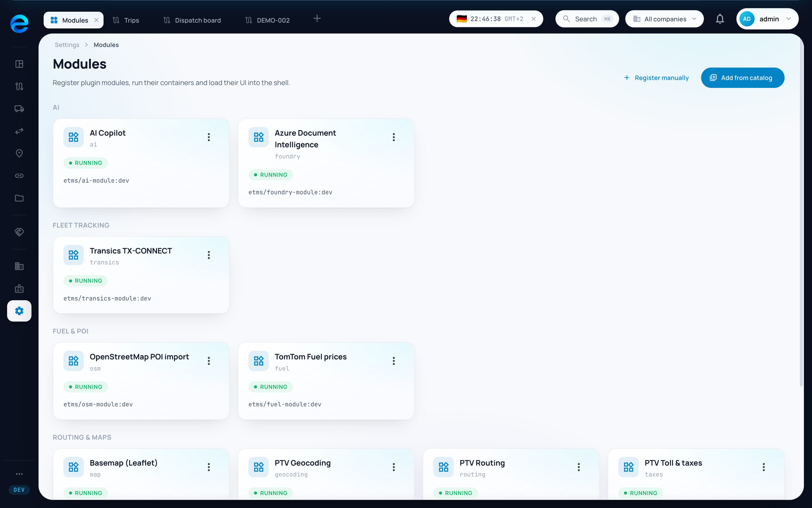This screenshot has height=508, width=812.
Task: Dismiss the GMT+2 clock widget
Action: [533, 19]
